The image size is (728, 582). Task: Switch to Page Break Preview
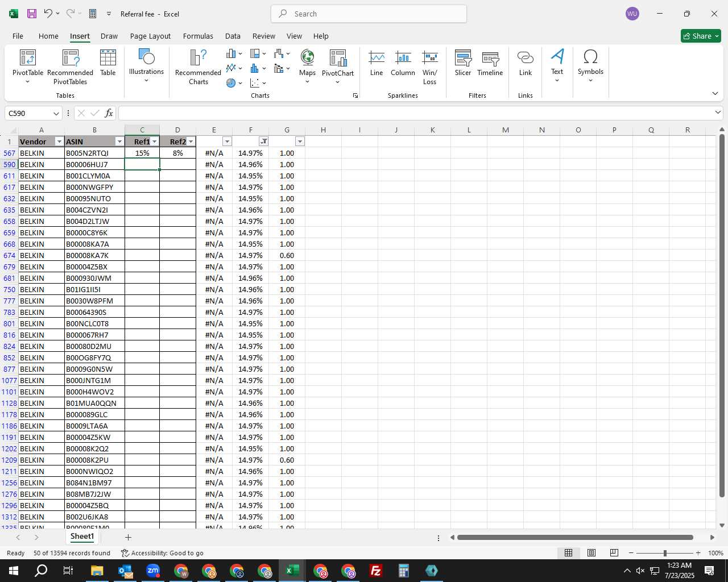(614, 553)
